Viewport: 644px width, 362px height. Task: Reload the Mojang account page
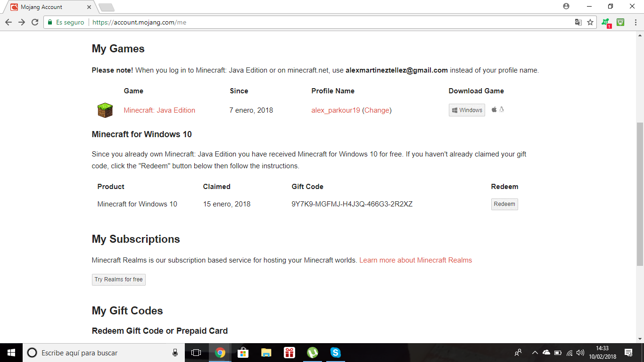35,22
